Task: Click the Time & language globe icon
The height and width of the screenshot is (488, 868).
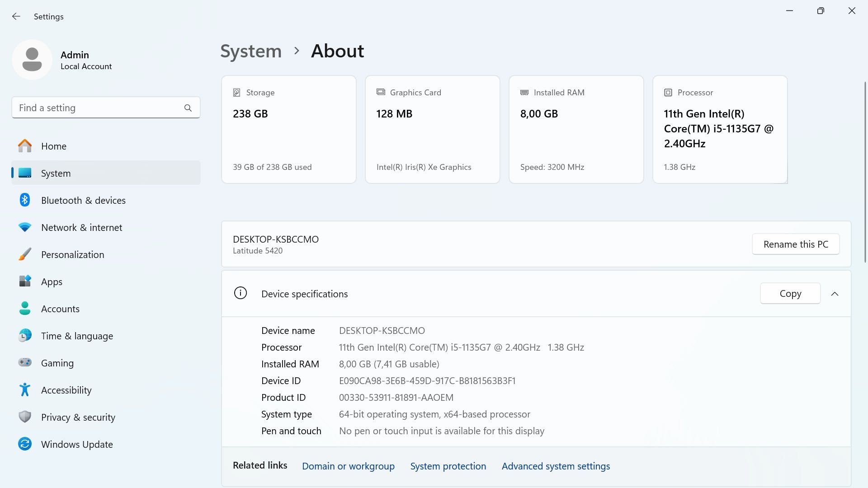Action: pyautogui.click(x=25, y=336)
